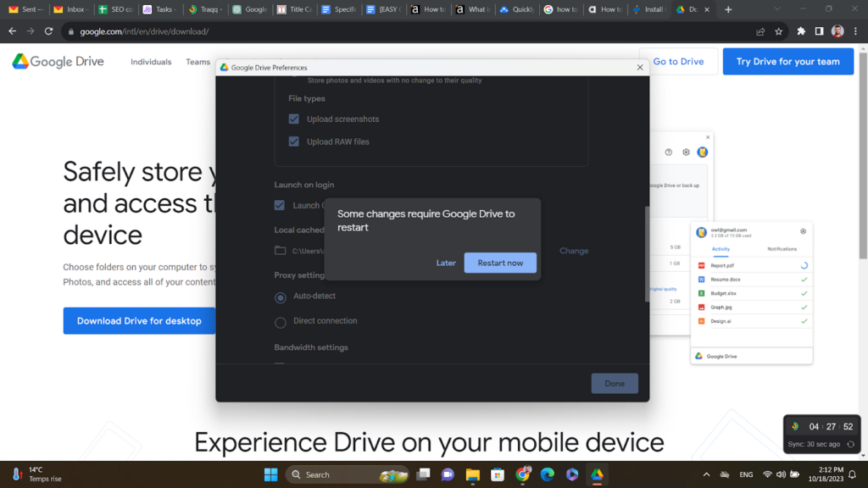Image resolution: width=868 pixels, height=488 pixels.
Task: Click the PDF icon beside Report.pdf
Action: click(702, 265)
